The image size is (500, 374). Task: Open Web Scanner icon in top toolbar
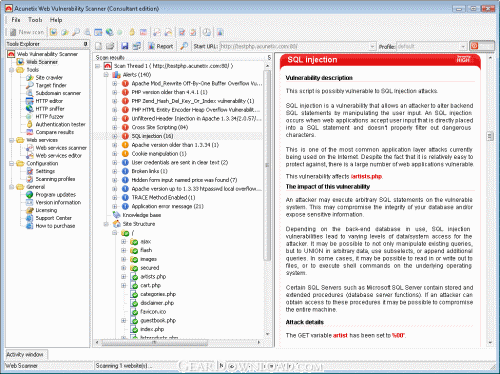pyautogui.click(x=53, y=32)
